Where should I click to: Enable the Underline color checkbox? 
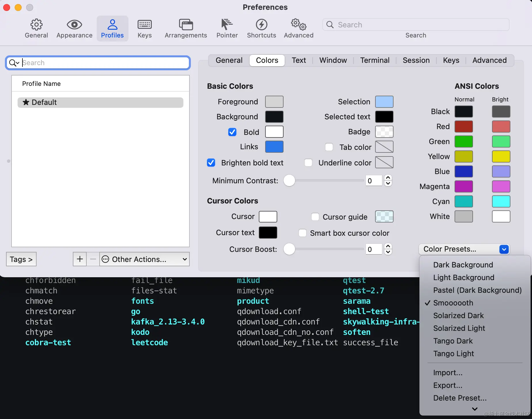click(308, 163)
